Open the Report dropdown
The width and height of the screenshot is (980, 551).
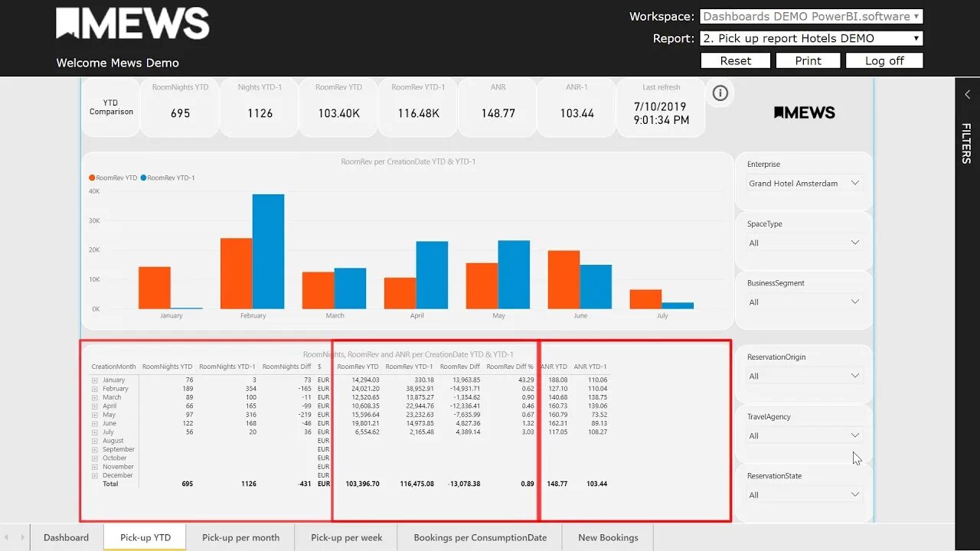tap(811, 38)
